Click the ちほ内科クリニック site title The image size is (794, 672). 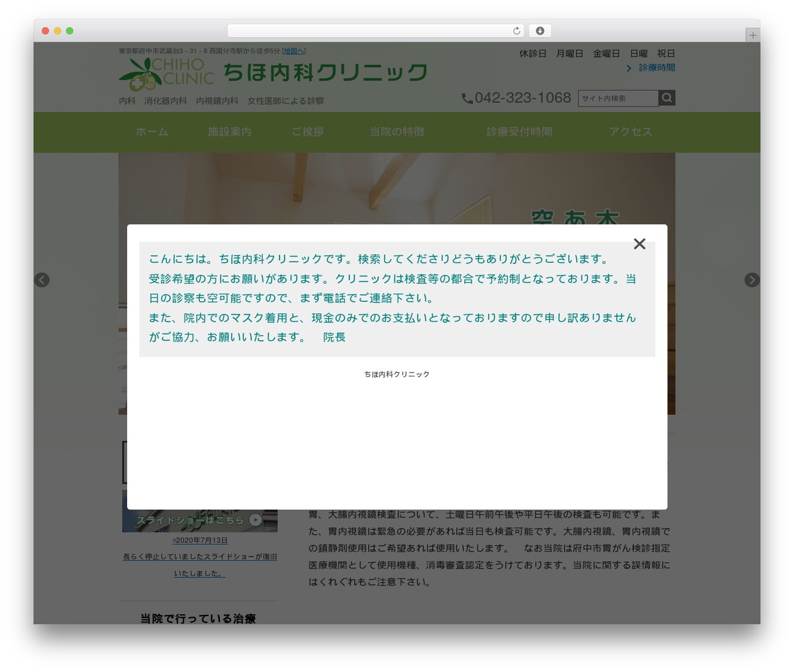(x=326, y=73)
